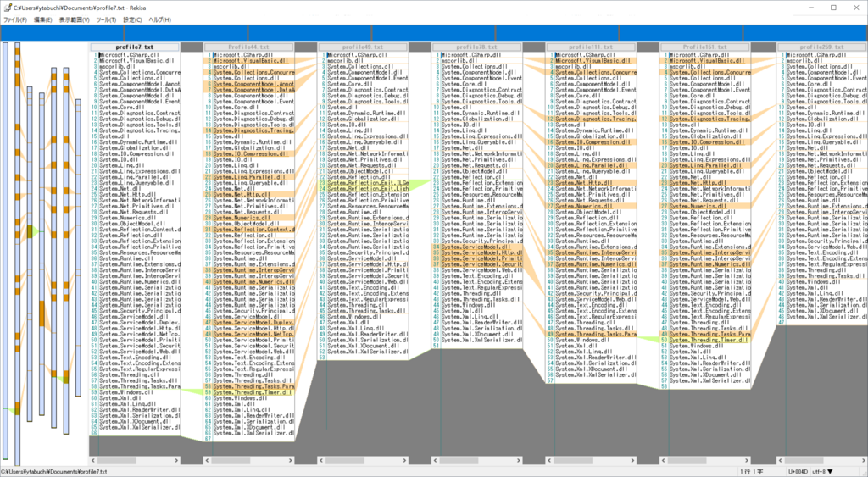
Task: Click left scroll arrow under Profile44.txt pane
Action: tap(208, 460)
